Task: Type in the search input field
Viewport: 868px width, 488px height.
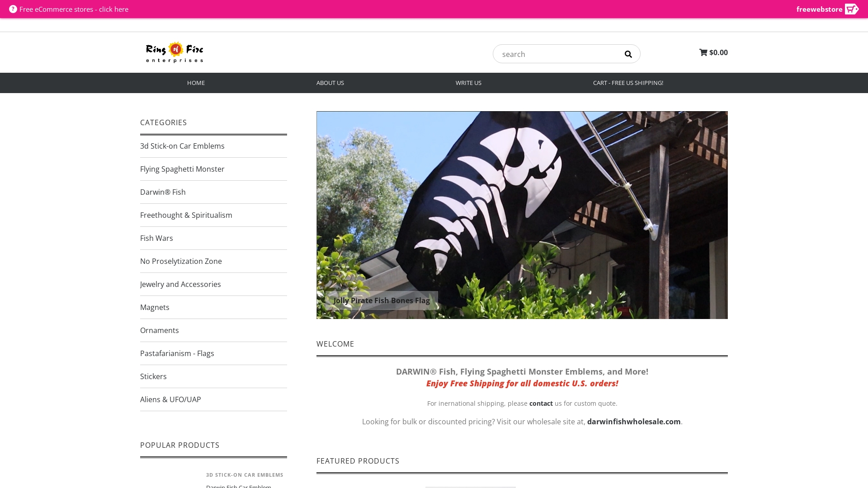Action: pos(556,54)
